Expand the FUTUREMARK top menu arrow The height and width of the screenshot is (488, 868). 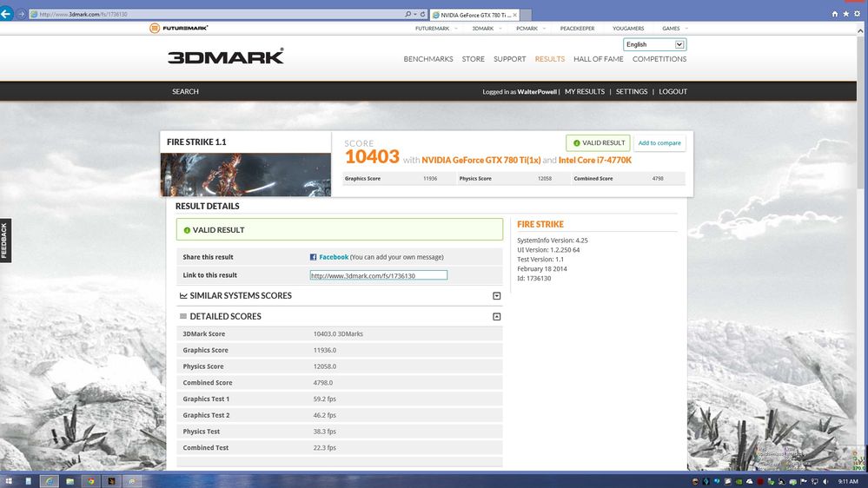tap(456, 28)
